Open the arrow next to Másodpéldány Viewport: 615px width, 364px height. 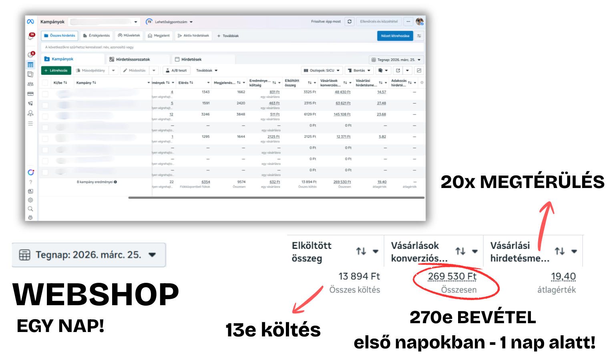(x=113, y=70)
